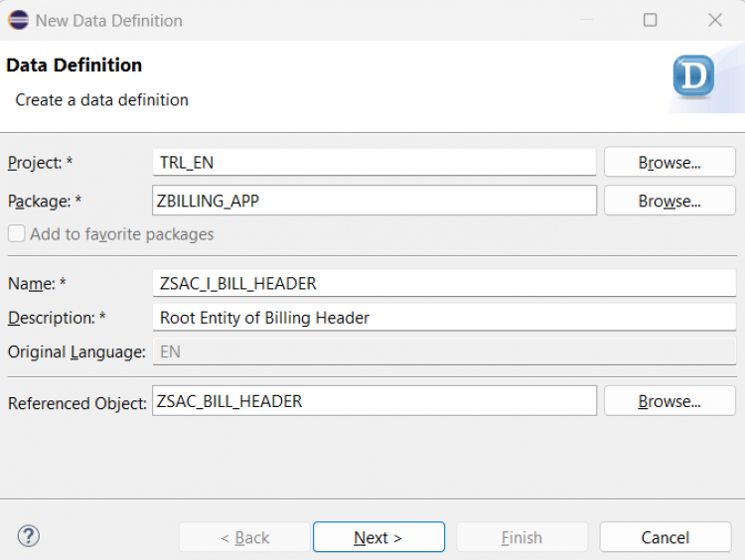Browse for a Referenced Object
This screenshot has height=560, width=745.
tap(670, 401)
